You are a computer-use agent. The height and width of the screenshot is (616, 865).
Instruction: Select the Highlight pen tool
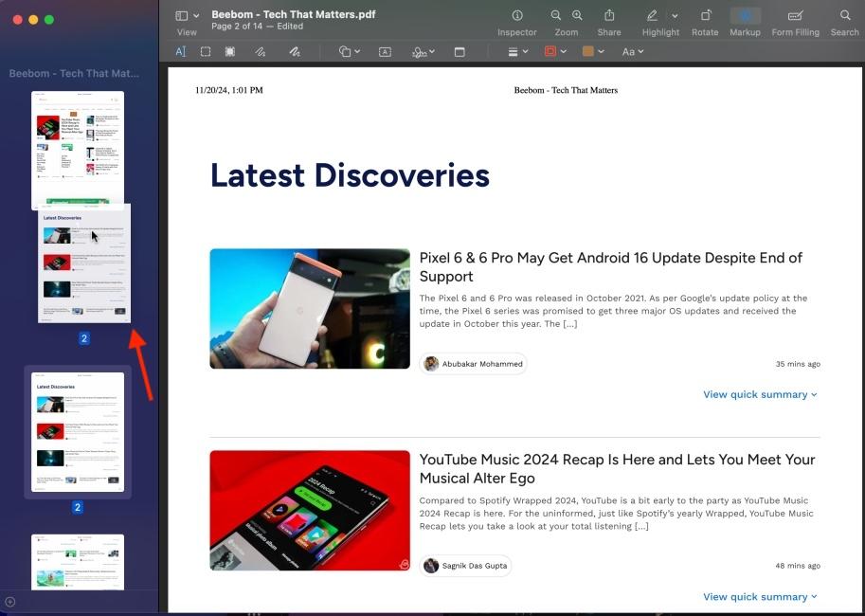coord(652,15)
